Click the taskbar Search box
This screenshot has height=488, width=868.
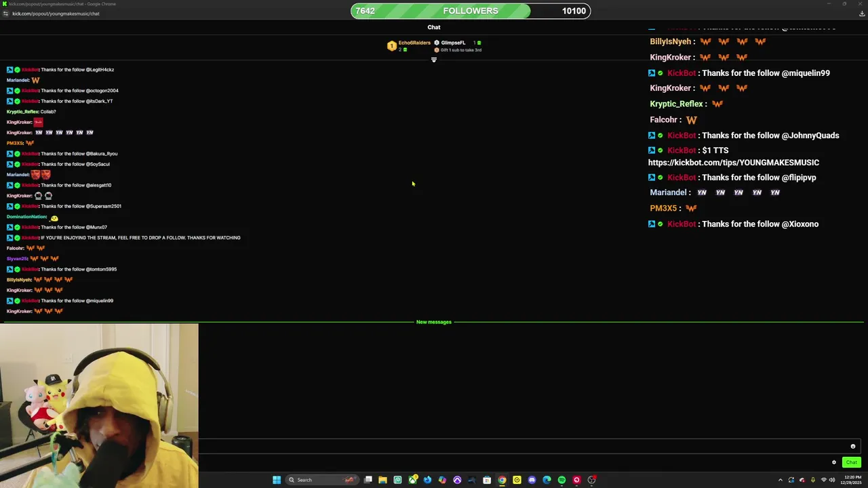(321, 480)
